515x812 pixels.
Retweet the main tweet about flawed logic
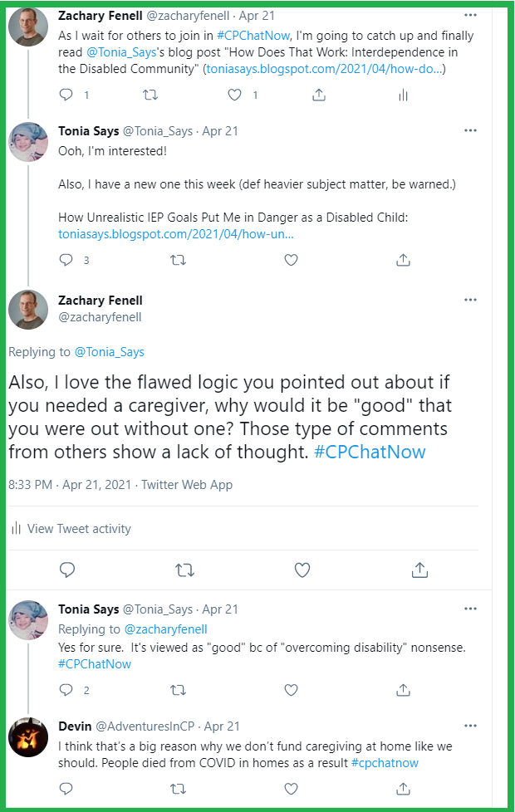point(186,570)
